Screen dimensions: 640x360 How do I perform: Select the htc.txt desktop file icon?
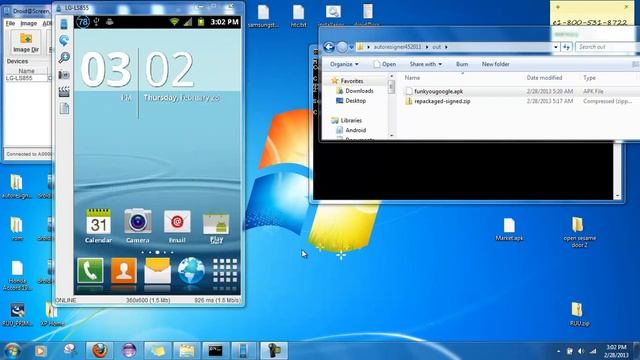[x=298, y=16]
